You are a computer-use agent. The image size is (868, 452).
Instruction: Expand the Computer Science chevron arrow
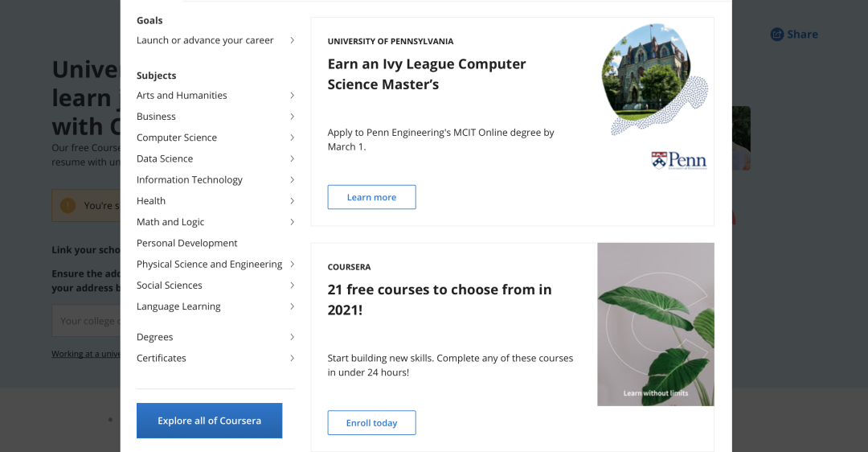(x=293, y=138)
